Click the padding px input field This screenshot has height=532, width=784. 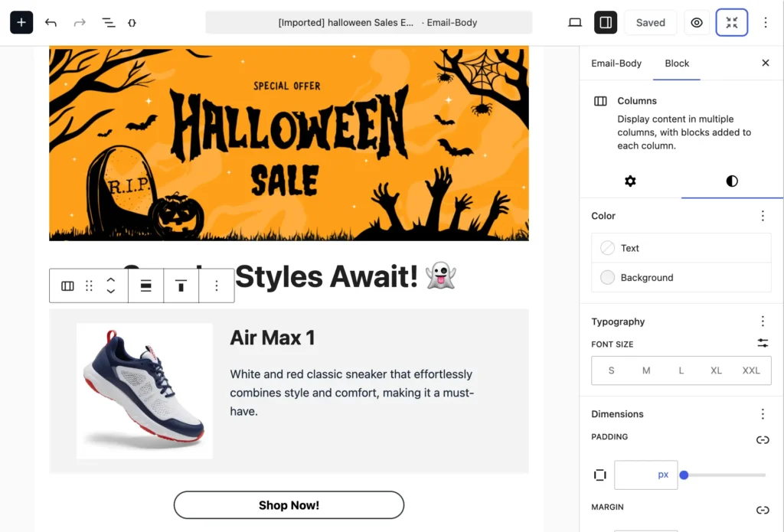pos(645,475)
